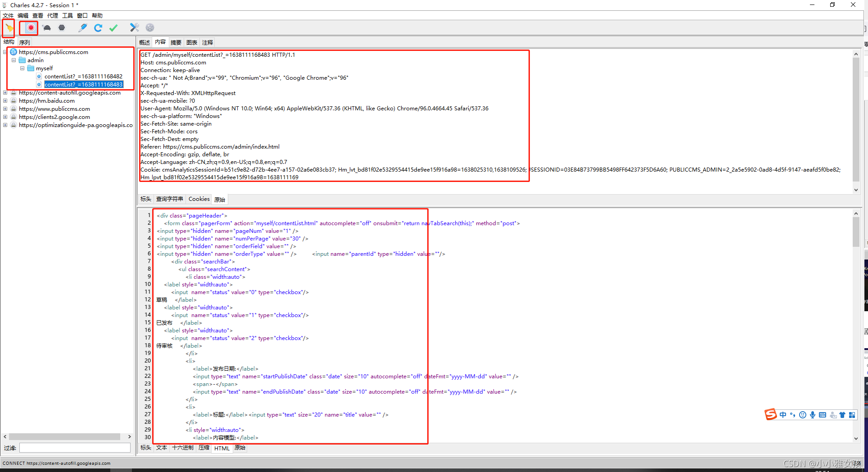Switch to the 注释 tab

(x=208, y=42)
